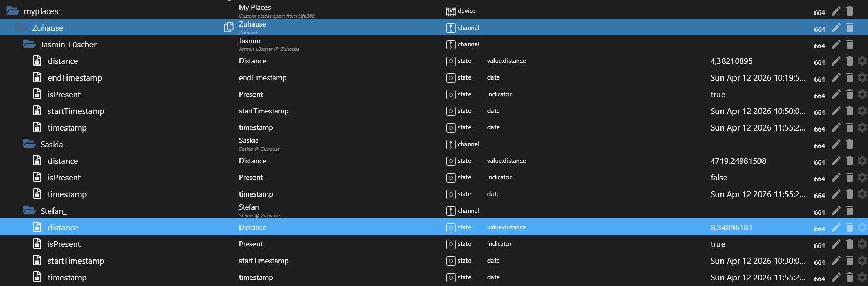Click startTimestamp value Sun Apr 12 2026 10:30:0
Screen dimensions: 868x286
click(758, 261)
